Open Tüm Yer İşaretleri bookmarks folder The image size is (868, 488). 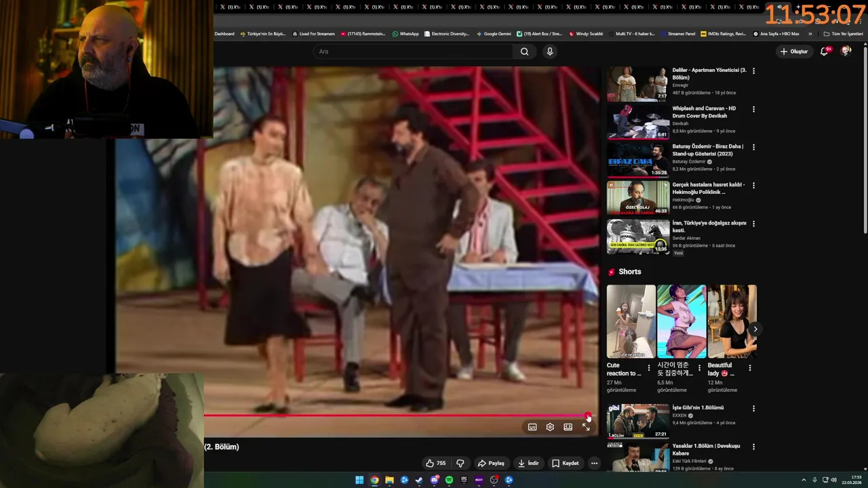click(843, 33)
